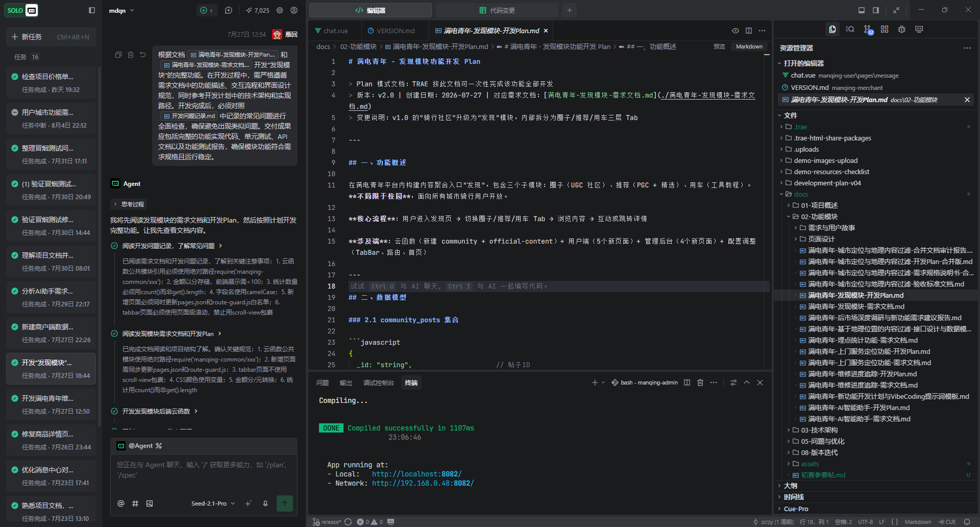Start voice input with the microphone

(265, 504)
